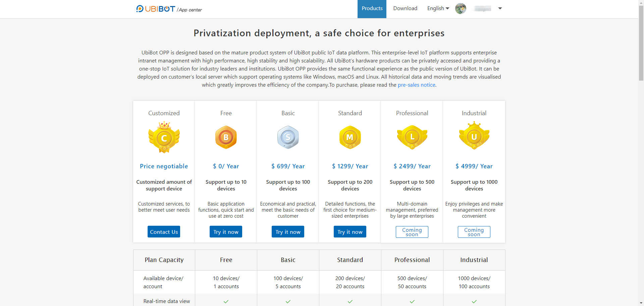Click Standard column Real-time data view checkmark

350,301
